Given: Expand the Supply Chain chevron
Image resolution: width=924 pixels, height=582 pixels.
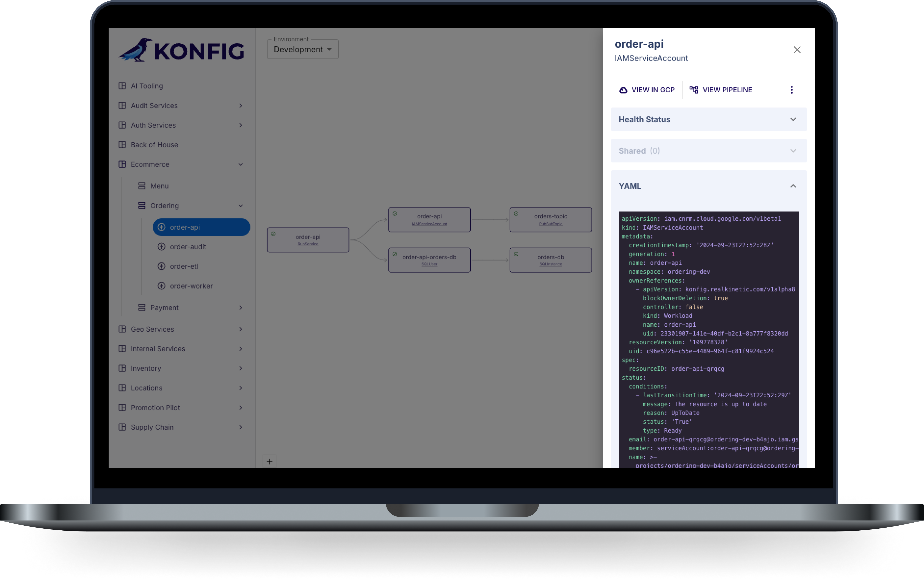Looking at the screenshot, I should pyautogui.click(x=241, y=427).
